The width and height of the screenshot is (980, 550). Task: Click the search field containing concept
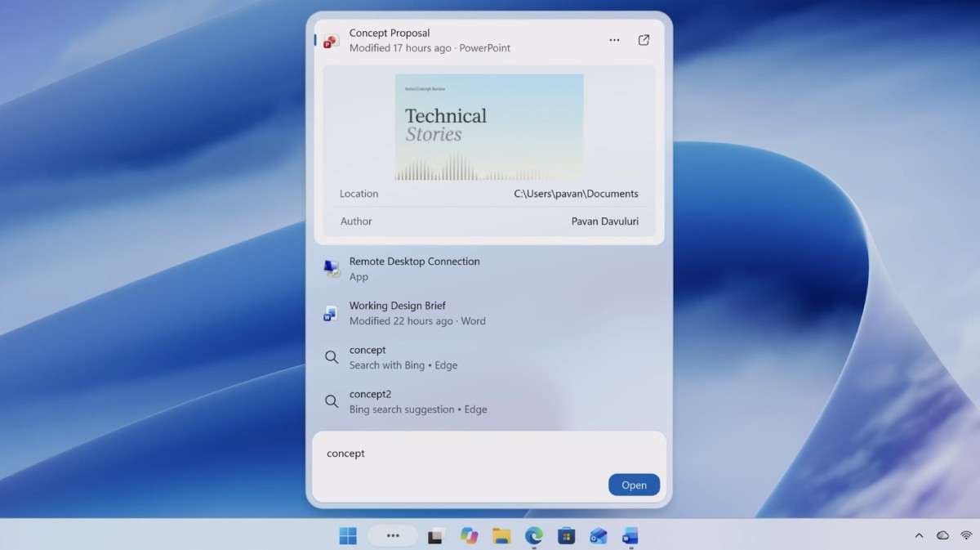(x=489, y=454)
